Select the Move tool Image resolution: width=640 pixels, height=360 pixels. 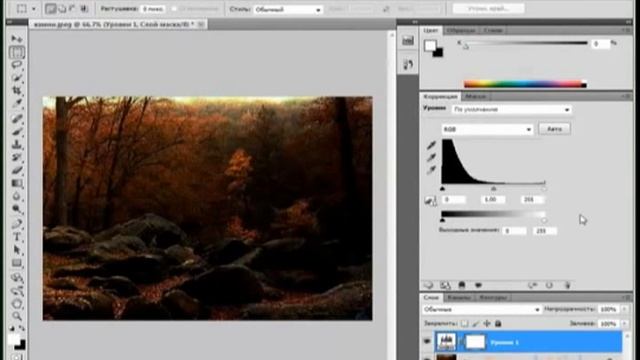[17, 39]
